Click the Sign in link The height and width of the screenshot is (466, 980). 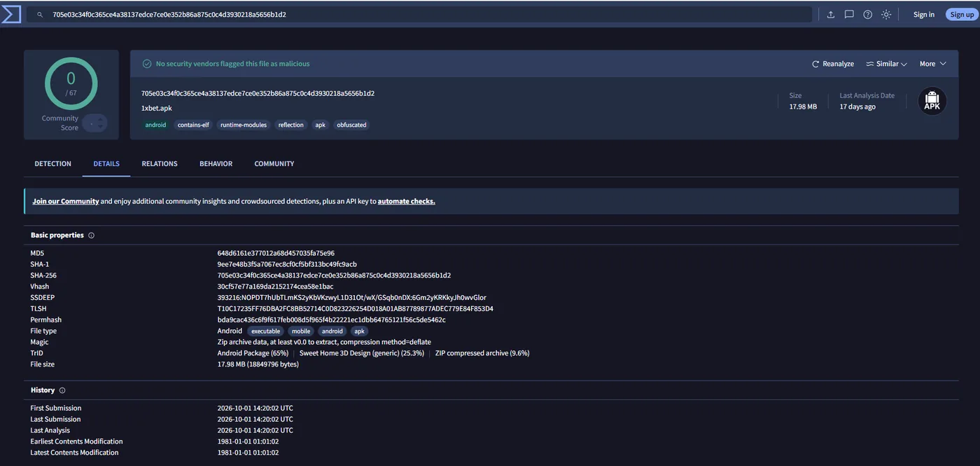pyautogui.click(x=924, y=15)
